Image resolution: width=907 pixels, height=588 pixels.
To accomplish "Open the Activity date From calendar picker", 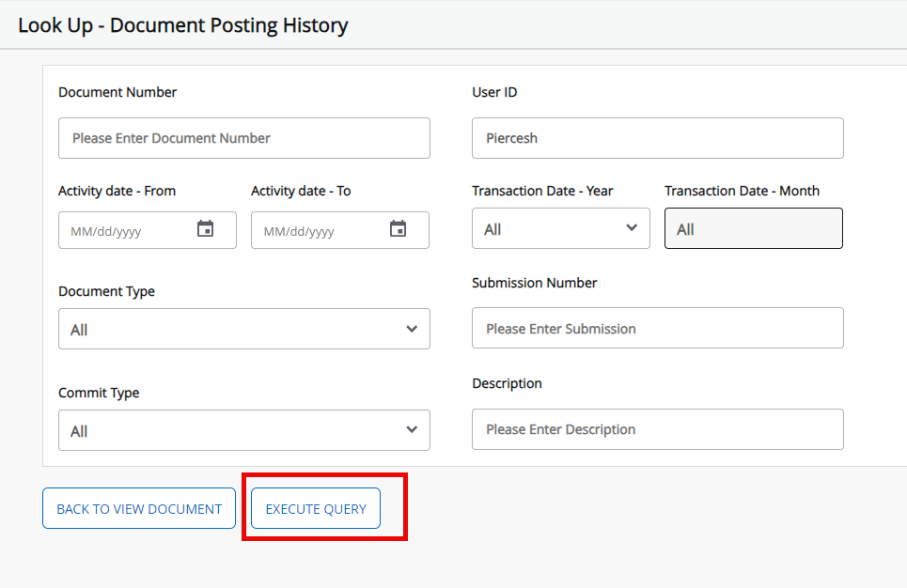I will click(x=205, y=229).
